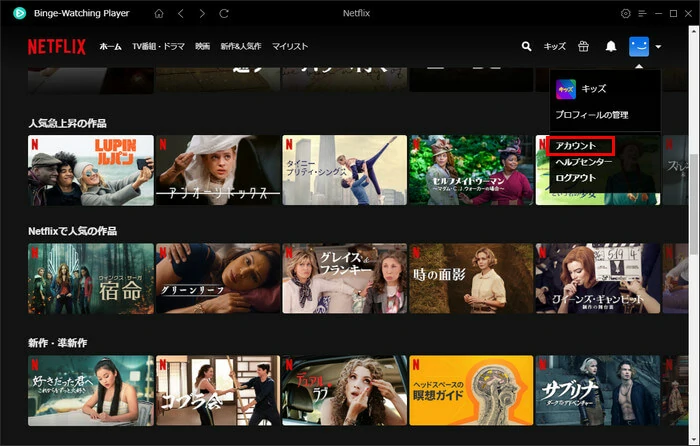Open プロフィールの管理 in dropdown

[592, 115]
